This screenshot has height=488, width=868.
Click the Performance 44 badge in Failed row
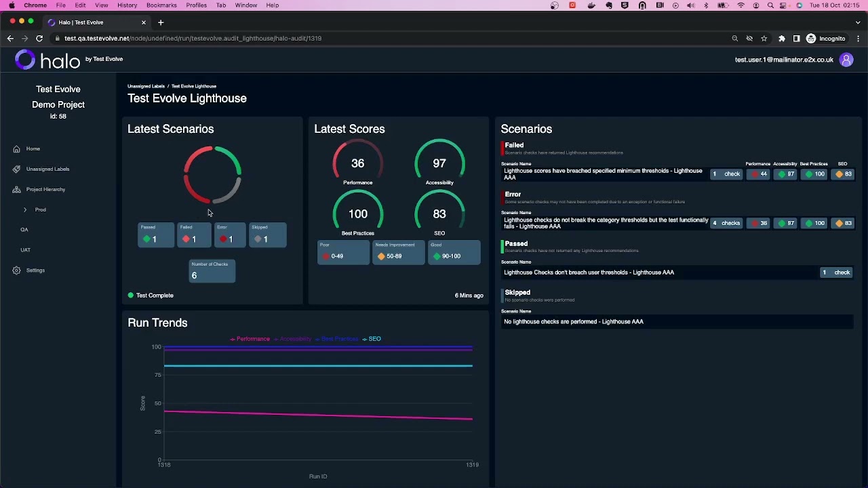point(758,174)
